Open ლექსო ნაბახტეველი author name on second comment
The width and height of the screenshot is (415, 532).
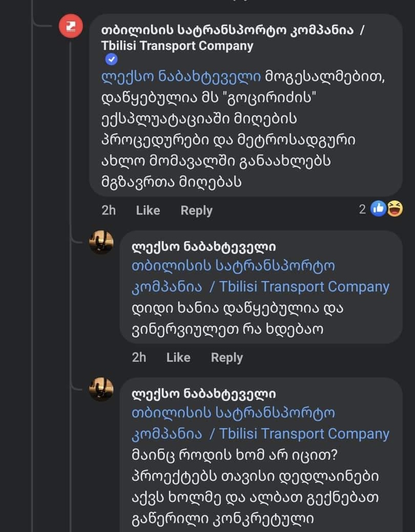[203, 247]
